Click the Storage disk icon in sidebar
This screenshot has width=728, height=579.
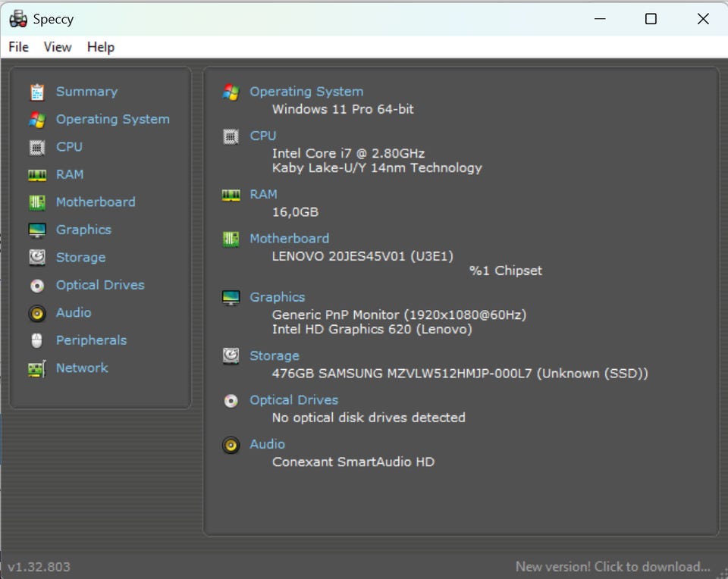(x=36, y=258)
